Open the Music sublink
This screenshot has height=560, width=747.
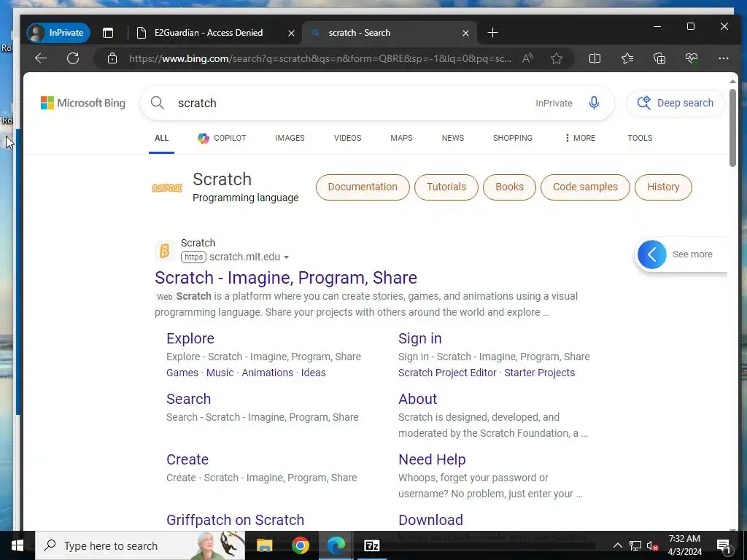point(220,373)
